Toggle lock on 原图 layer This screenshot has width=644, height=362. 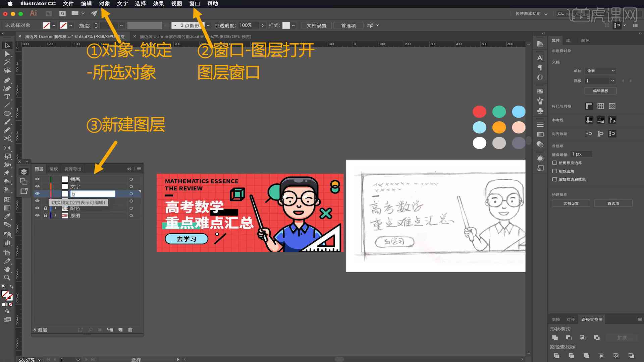(x=45, y=215)
